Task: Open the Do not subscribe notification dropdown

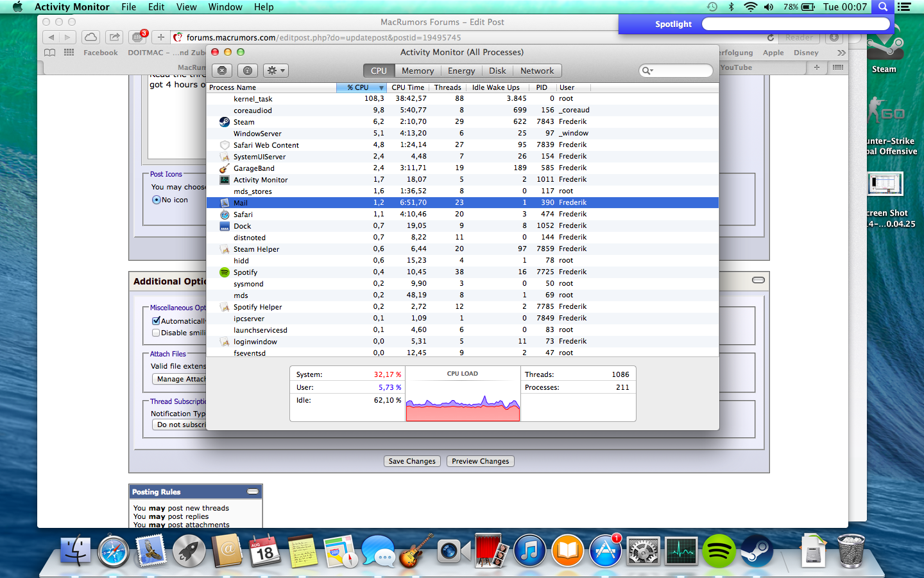Action: (180, 425)
